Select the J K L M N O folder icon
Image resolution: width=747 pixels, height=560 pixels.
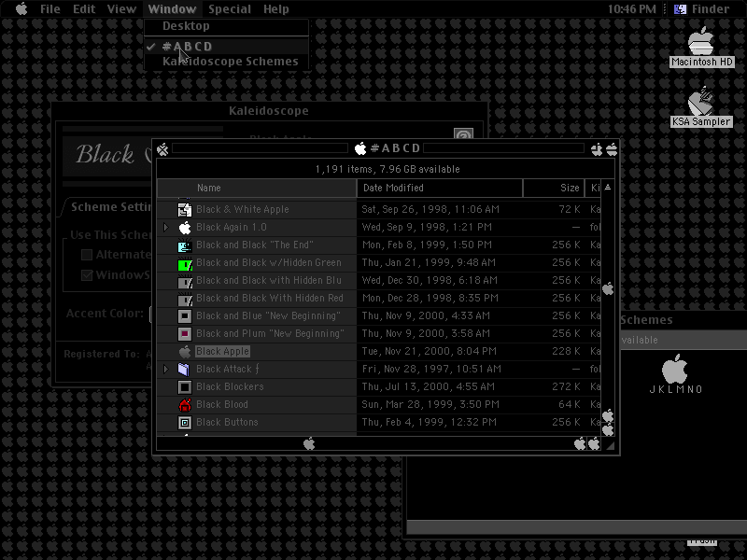point(675,369)
